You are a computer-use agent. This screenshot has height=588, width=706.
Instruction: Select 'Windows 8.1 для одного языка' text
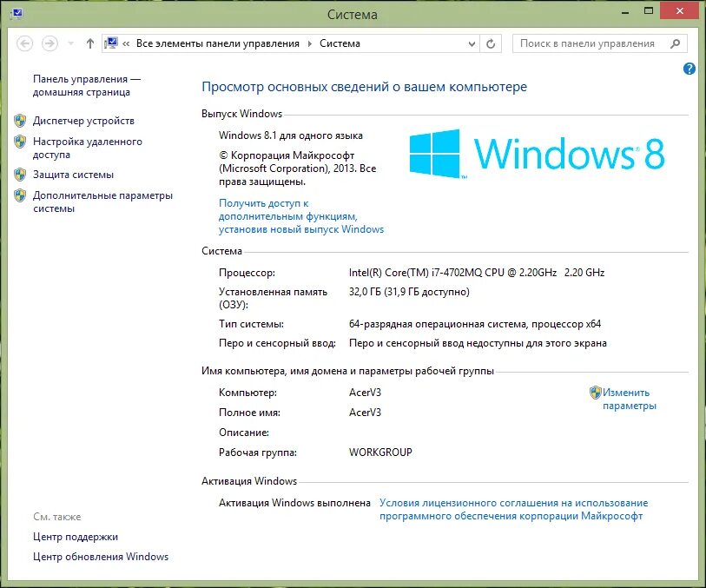pos(290,135)
